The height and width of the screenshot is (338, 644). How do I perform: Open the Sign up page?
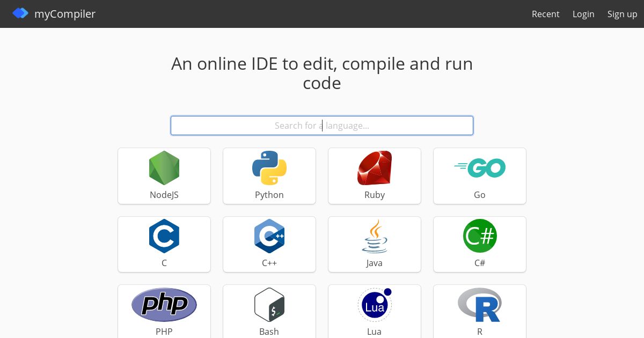[623, 14]
